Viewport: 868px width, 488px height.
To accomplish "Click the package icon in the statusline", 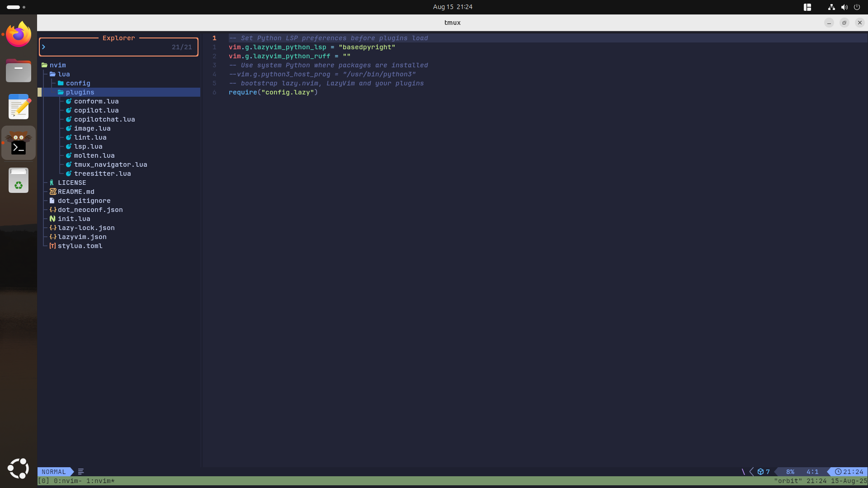I will (x=760, y=472).
